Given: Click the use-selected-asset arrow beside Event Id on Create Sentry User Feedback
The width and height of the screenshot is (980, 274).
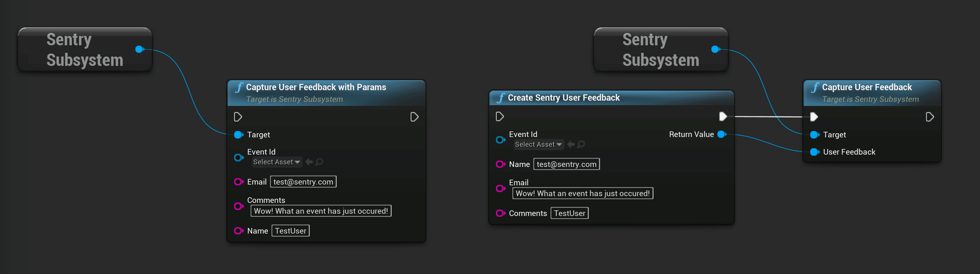Looking at the screenshot, I should (x=571, y=144).
